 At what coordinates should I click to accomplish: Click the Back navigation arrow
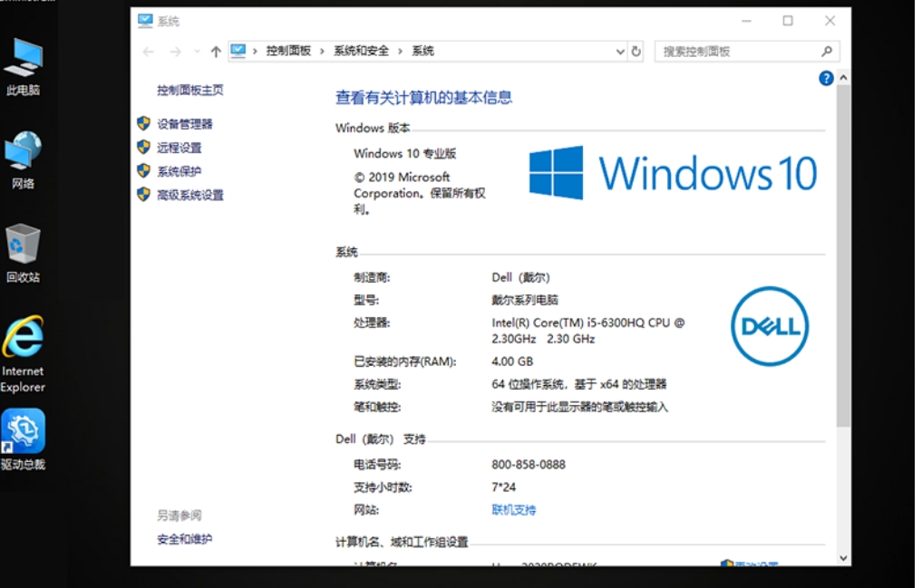pos(147,52)
